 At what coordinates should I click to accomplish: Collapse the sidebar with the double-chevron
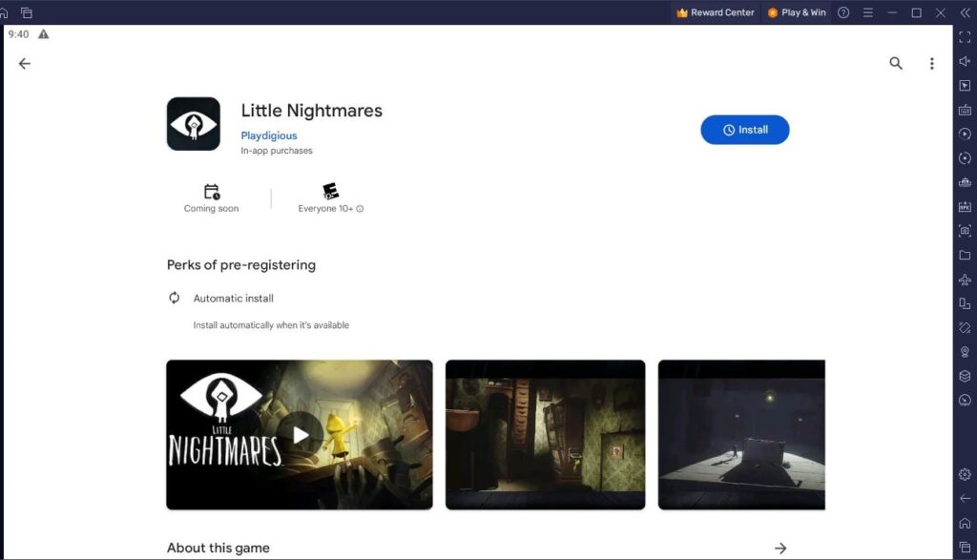(x=964, y=12)
